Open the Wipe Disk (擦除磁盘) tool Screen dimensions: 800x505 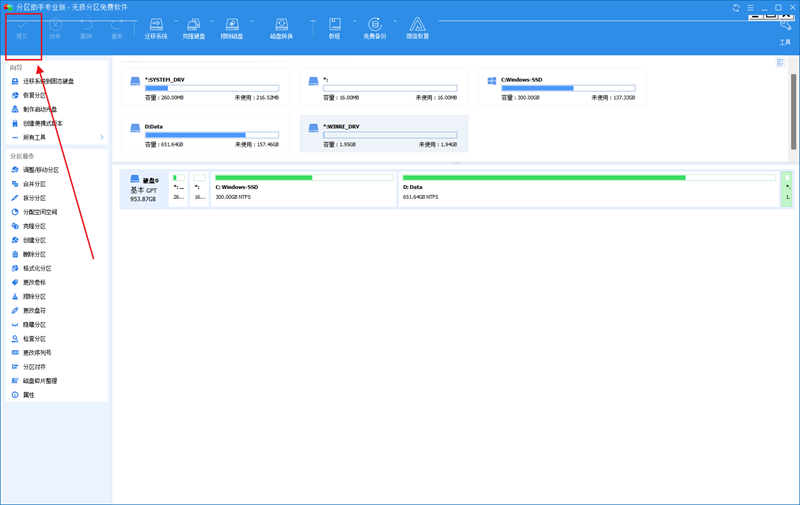tap(232, 29)
